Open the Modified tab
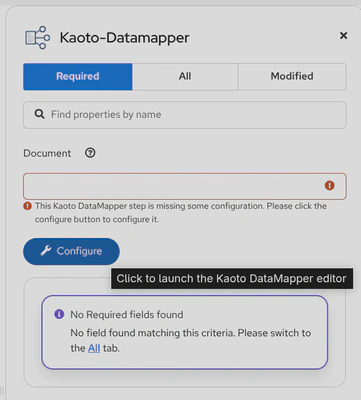 (x=292, y=76)
